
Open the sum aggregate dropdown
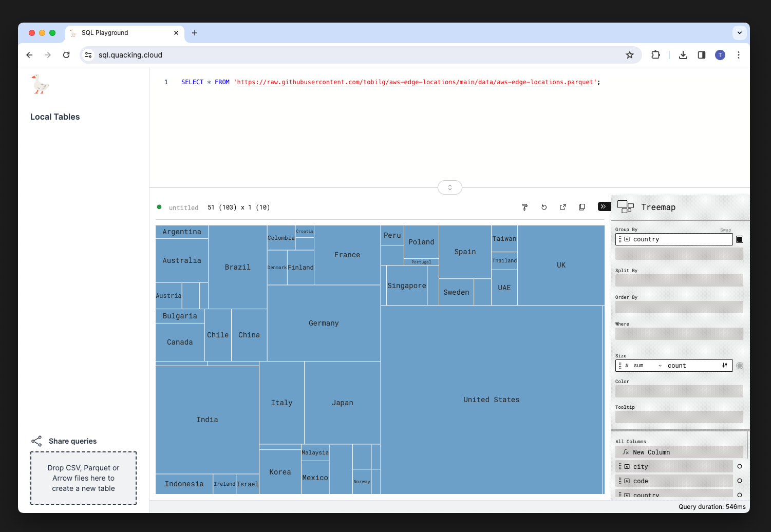647,366
